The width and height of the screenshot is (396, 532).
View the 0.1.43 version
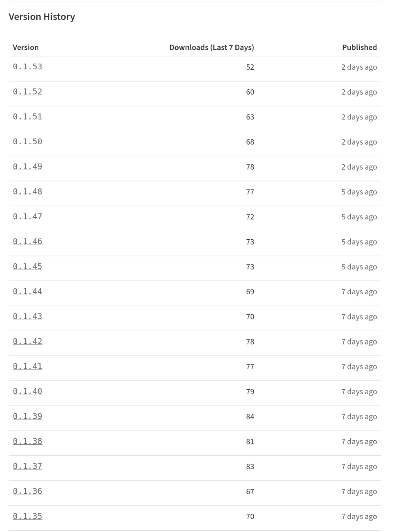tap(27, 316)
